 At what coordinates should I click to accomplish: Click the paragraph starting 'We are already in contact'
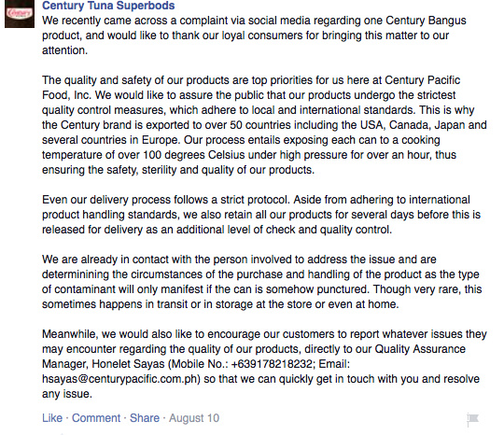tap(261, 282)
